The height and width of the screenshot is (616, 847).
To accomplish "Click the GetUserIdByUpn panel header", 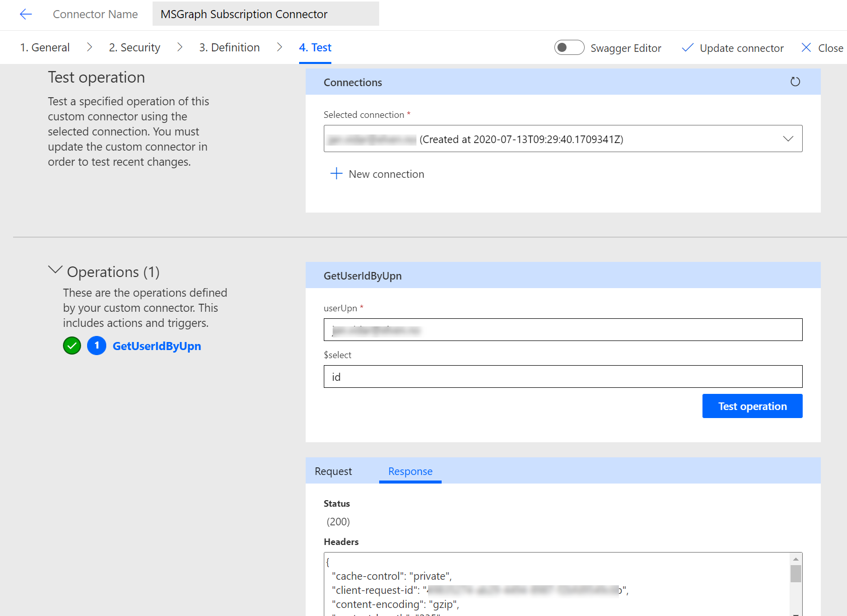I will click(563, 275).
